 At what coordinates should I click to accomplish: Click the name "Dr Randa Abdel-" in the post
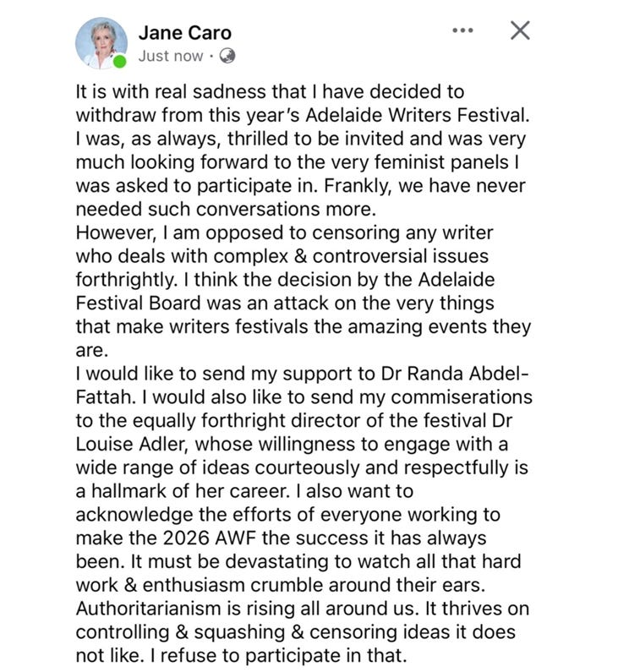pyautogui.click(x=455, y=374)
